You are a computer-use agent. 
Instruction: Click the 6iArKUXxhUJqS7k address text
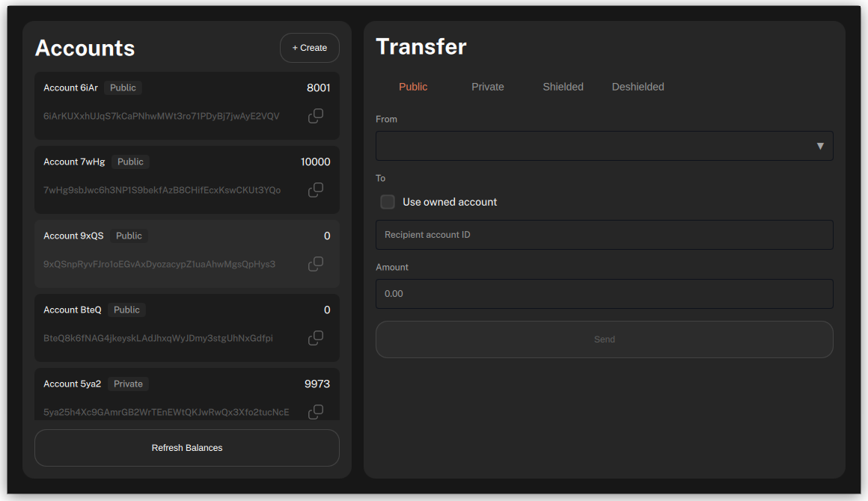click(x=162, y=116)
